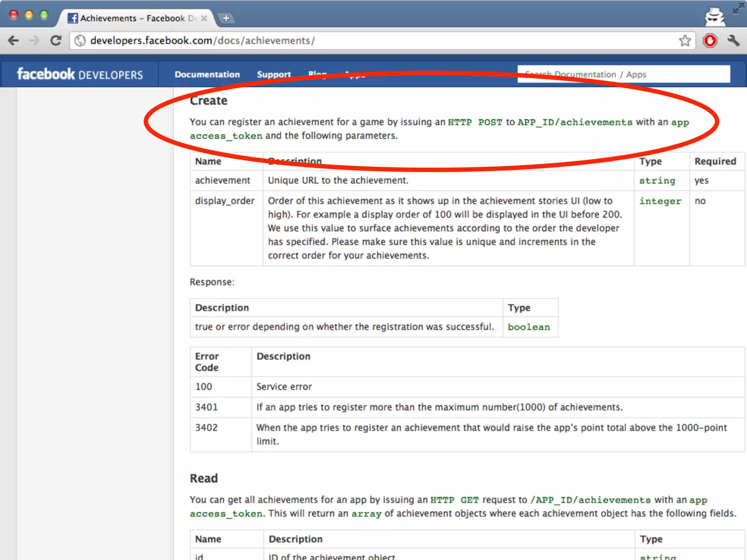Click the site info globe icon
Image resolution: width=747 pixels, height=560 pixels.
pos(80,40)
